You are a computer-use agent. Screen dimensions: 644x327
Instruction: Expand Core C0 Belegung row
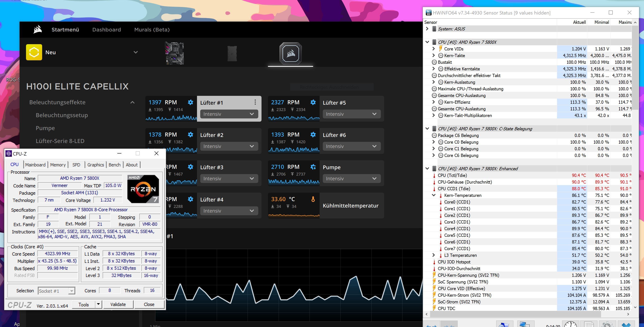click(x=434, y=142)
